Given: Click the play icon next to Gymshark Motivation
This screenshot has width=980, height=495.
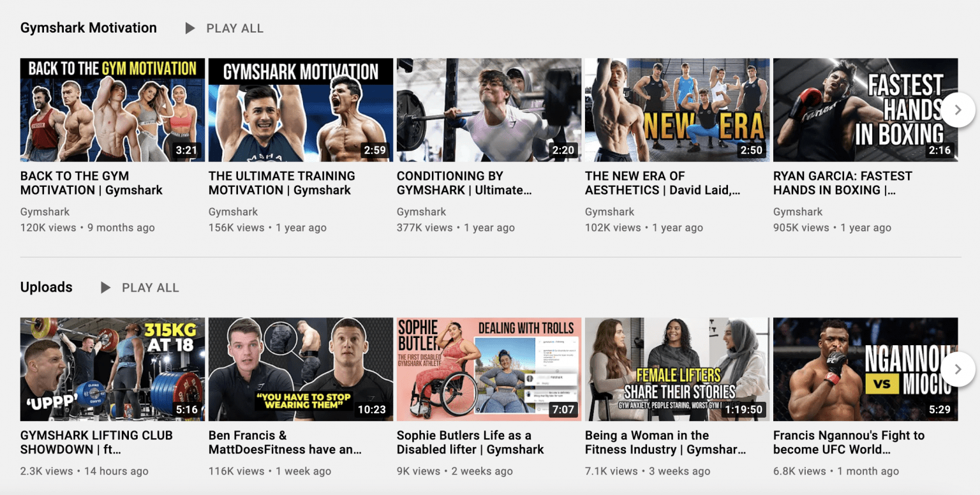Looking at the screenshot, I should click(190, 28).
